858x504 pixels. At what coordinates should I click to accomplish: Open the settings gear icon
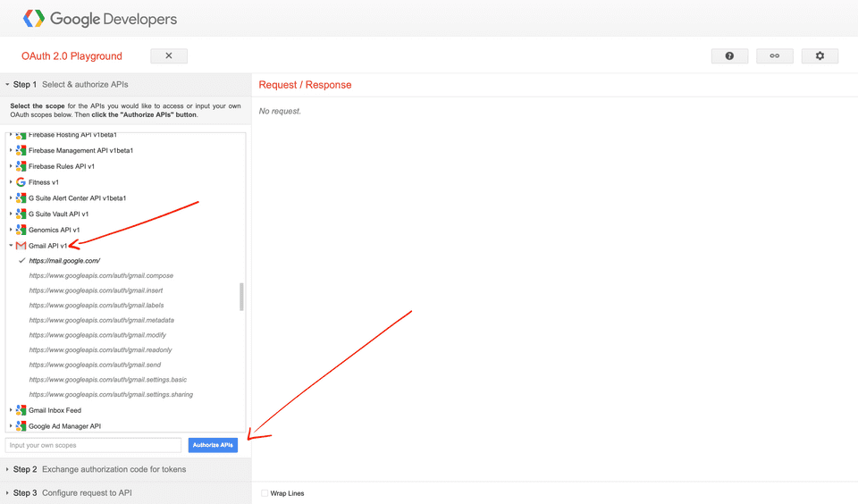point(820,55)
